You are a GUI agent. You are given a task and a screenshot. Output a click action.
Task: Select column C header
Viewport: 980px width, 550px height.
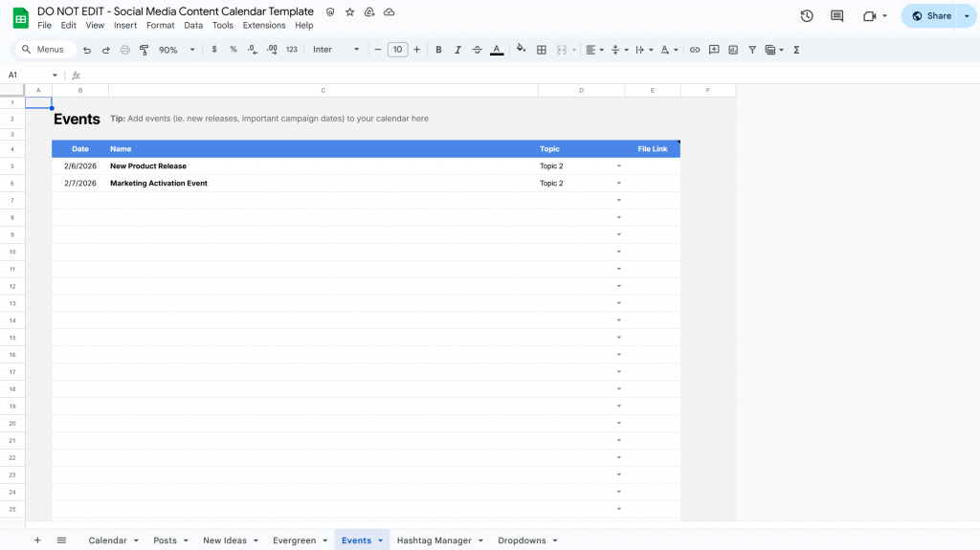(323, 91)
